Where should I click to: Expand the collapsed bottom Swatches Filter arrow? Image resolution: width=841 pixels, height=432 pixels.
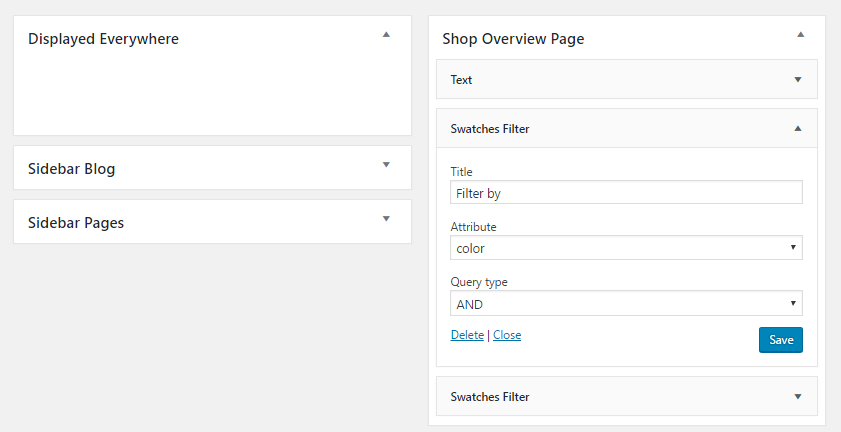point(797,397)
